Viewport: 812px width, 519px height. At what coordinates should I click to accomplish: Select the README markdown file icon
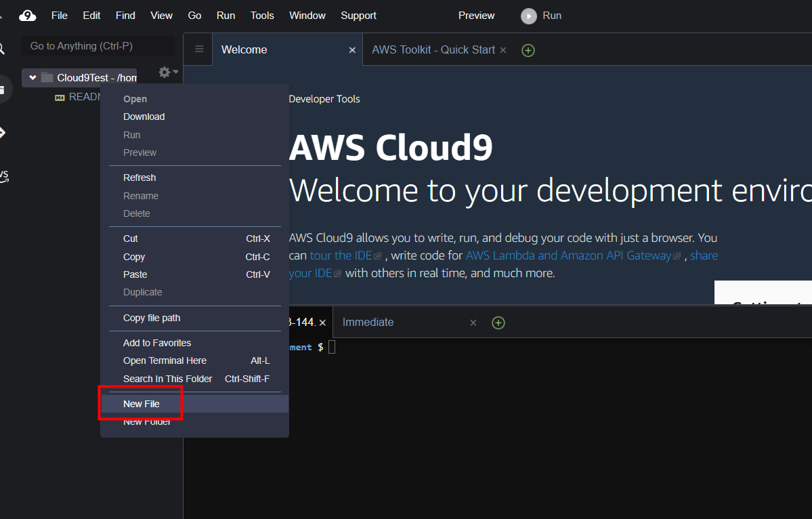60,98
